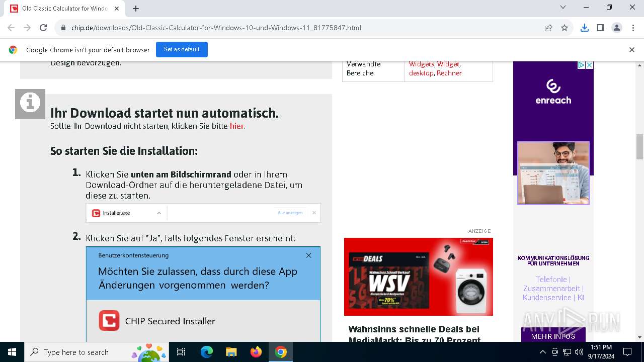Close the Old Classic Calculator tab
Image resolution: width=644 pixels, height=362 pixels.
coord(117,9)
